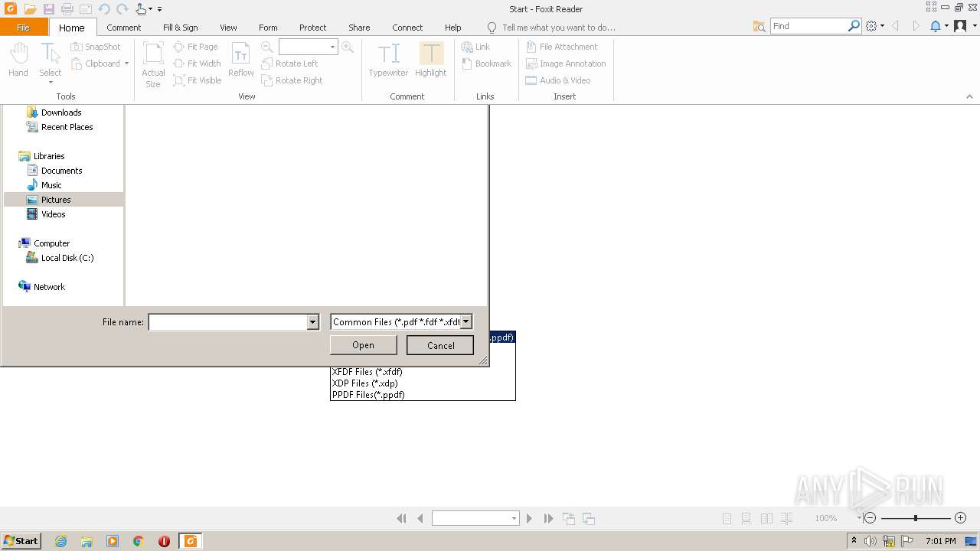Click the volume speaker tray icon

(871, 541)
